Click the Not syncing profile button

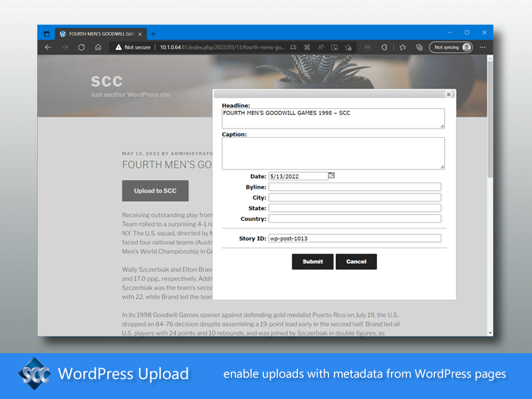(451, 47)
